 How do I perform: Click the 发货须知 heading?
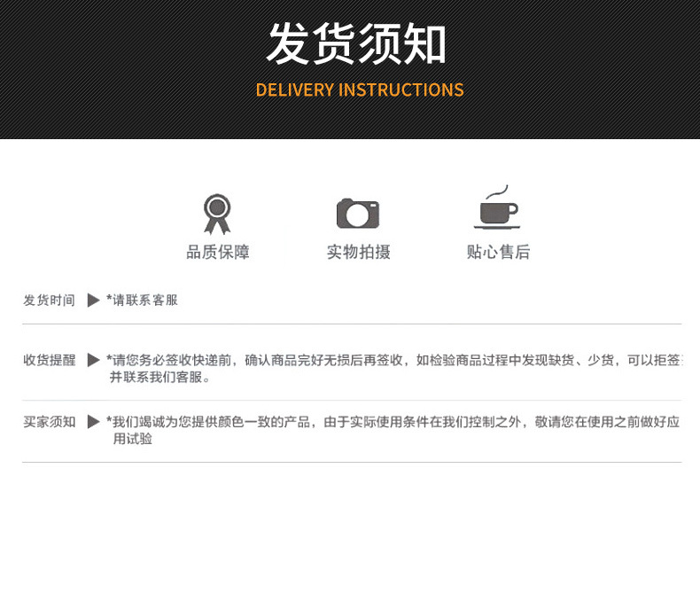point(357,43)
